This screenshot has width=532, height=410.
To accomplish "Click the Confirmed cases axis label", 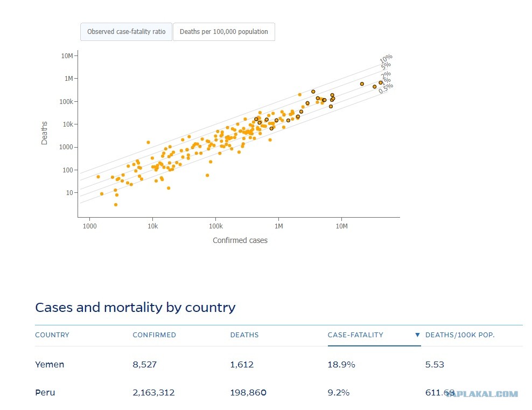I will click(x=240, y=240).
